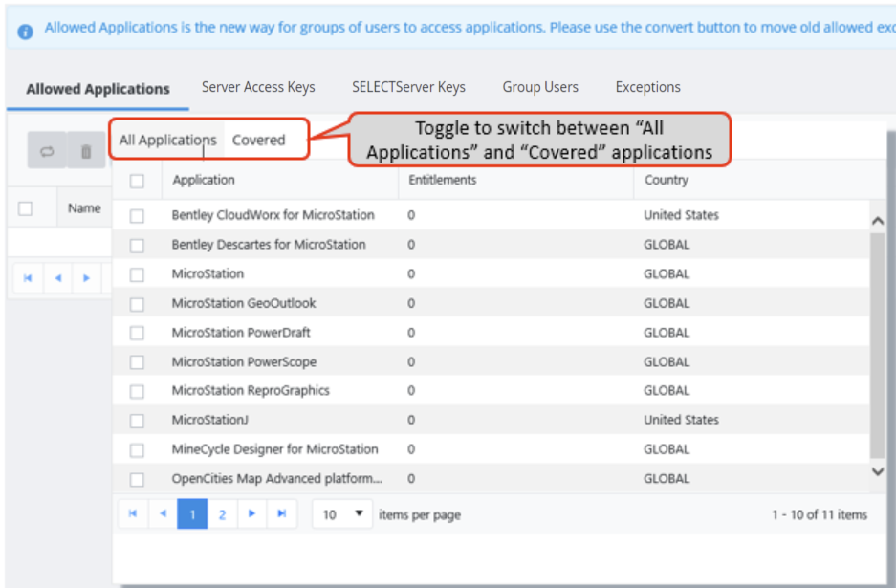Go to next page of the applications list

click(251, 513)
